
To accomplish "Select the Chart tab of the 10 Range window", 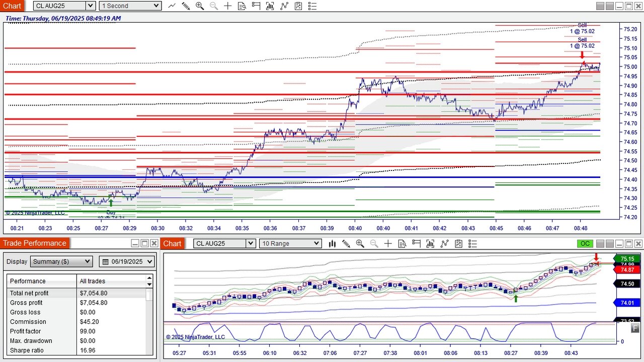I will 172,243.
